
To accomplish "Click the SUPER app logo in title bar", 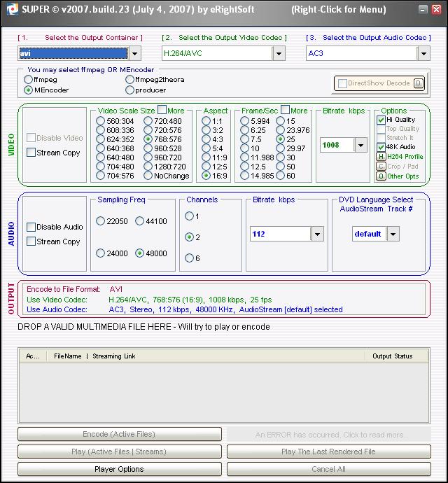I will (13, 9).
